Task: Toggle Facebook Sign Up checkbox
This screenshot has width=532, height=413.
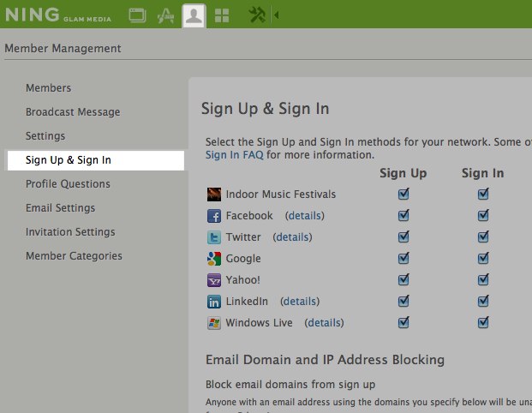Action: pyautogui.click(x=403, y=215)
